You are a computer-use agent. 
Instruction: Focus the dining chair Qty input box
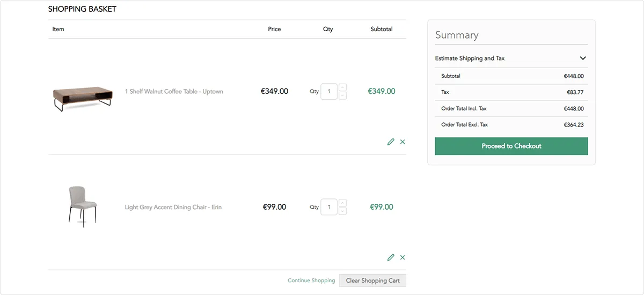[x=328, y=207]
